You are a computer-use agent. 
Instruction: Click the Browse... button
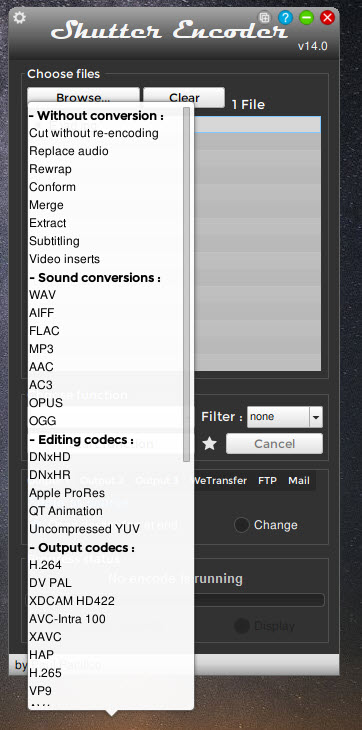[83, 97]
